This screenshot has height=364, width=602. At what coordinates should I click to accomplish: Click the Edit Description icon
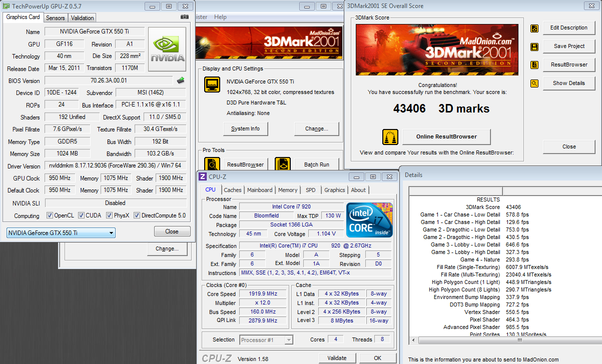coord(534,28)
